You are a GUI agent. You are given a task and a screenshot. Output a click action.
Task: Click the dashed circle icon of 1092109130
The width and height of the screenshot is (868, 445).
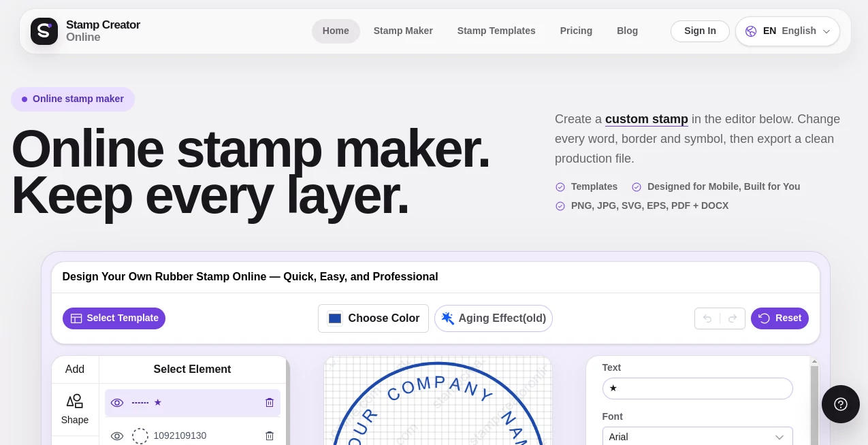(x=140, y=436)
